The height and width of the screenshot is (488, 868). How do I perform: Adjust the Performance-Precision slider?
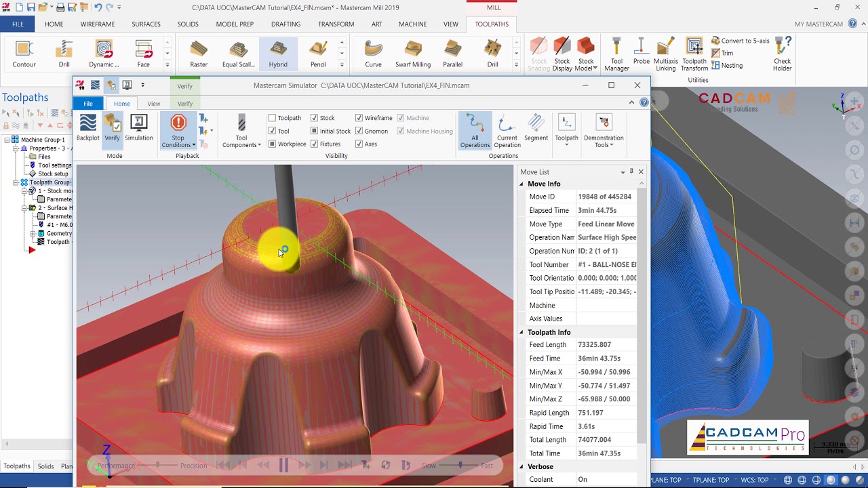point(158,466)
